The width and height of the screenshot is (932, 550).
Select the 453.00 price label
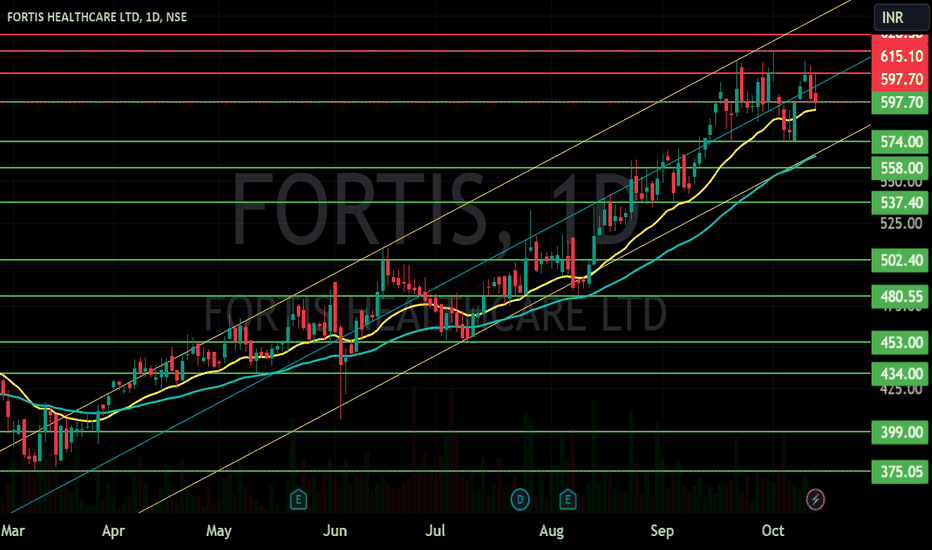point(900,342)
